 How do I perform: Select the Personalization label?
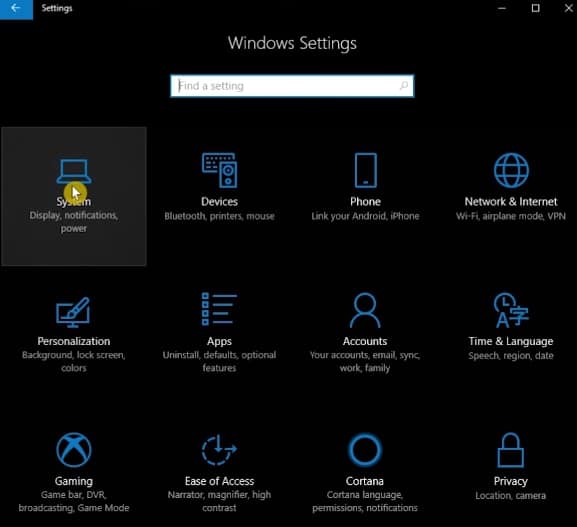(74, 341)
